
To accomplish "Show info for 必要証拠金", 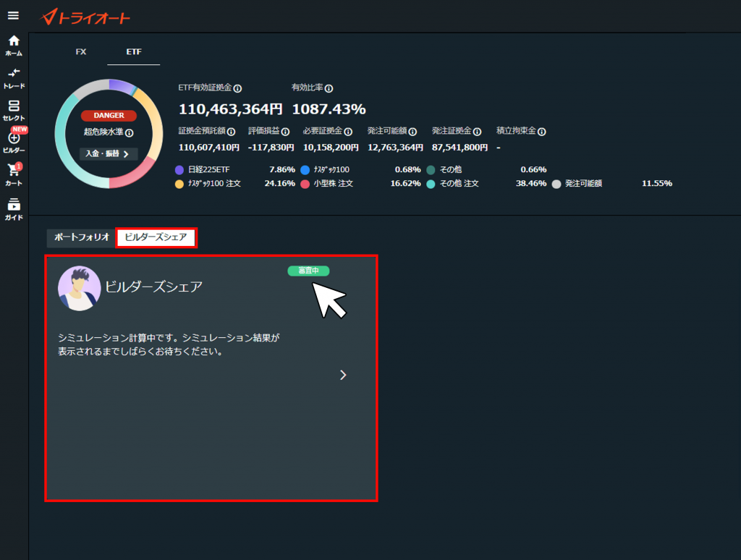I will (348, 132).
